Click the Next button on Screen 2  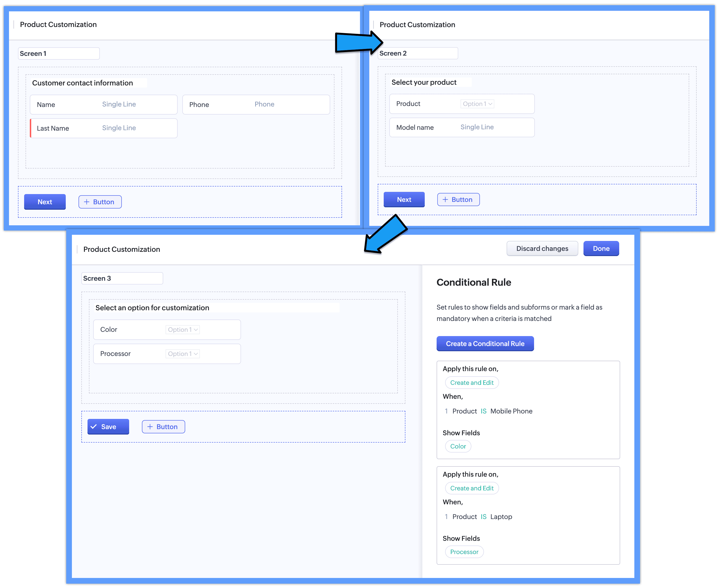pyautogui.click(x=404, y=199)
